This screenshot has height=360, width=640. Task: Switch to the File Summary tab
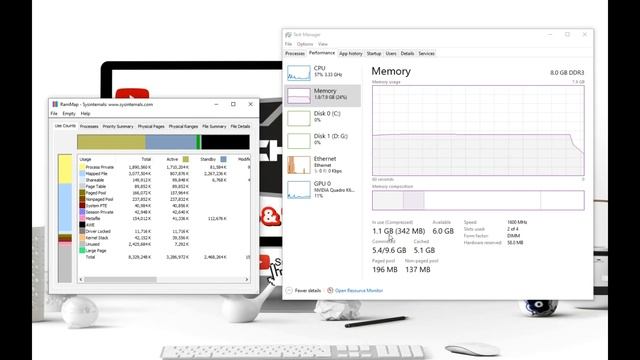214,127
